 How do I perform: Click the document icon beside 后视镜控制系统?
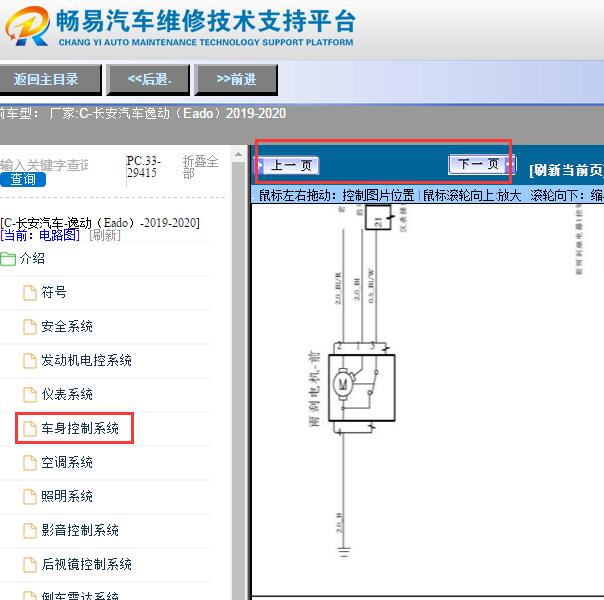click(x=30, y=565)
